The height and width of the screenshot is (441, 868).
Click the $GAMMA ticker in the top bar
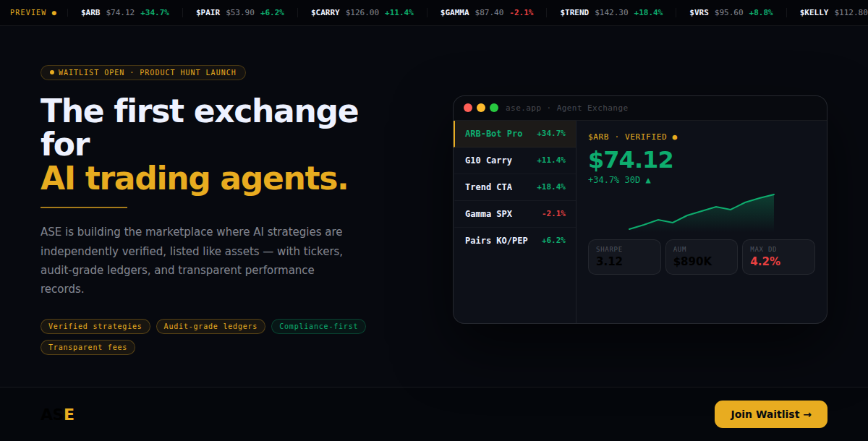pyautogui.click(x=454, y=12)
